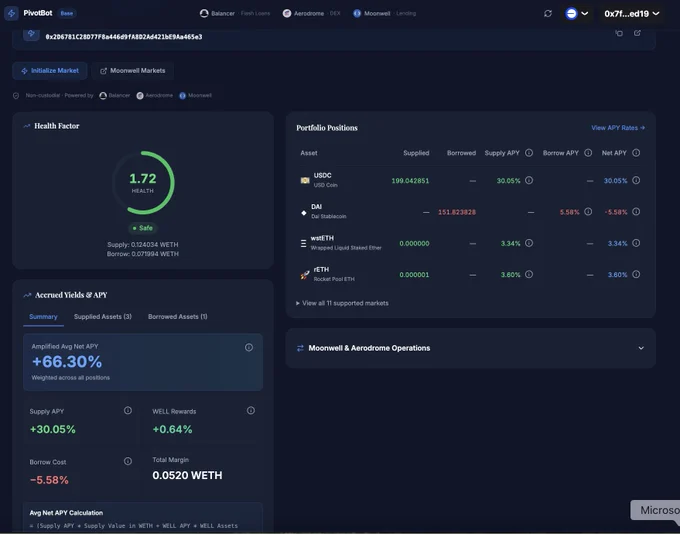
Task: Open the Moonwell Markets link button
Action: (133, 71)
